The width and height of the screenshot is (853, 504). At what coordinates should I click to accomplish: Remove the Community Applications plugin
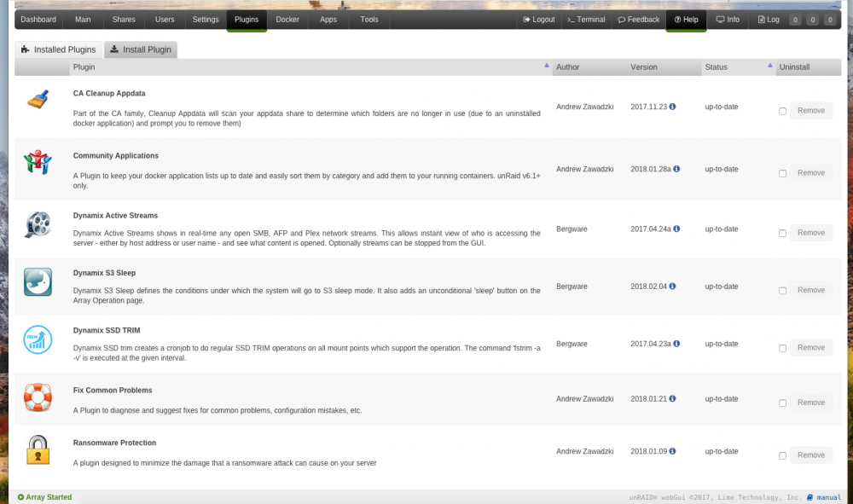point(811,173)
